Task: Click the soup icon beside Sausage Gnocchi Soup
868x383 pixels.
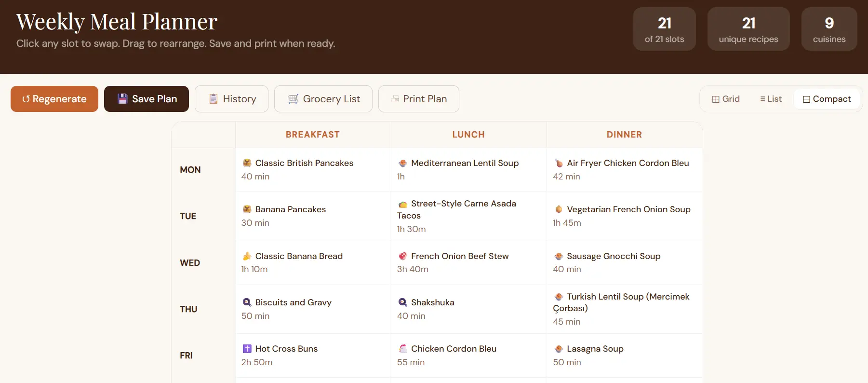Action: [x=559, y=256]
